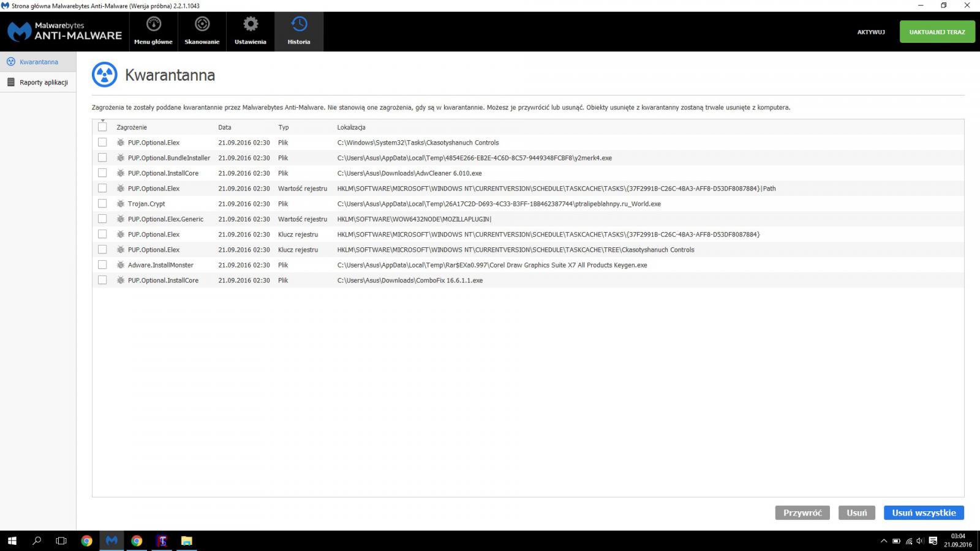Click the Malwarebytes Anti-Malware logo
980x551 pixels.
[64, 31]
